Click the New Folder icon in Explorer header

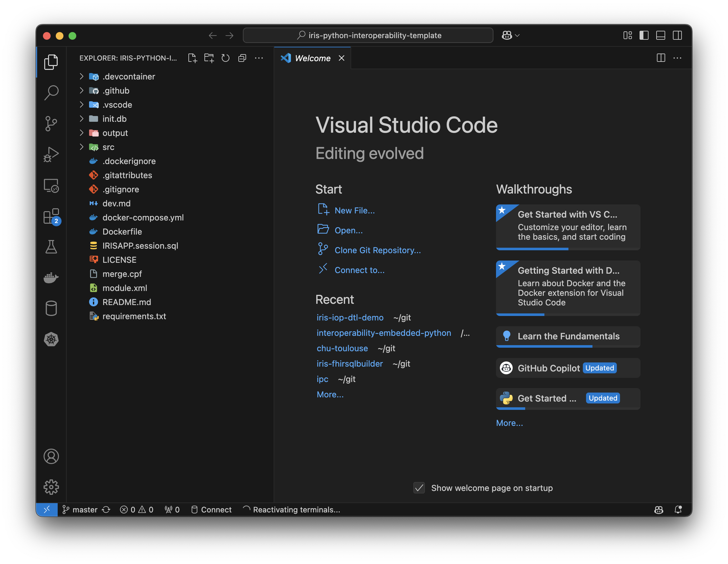209,58
